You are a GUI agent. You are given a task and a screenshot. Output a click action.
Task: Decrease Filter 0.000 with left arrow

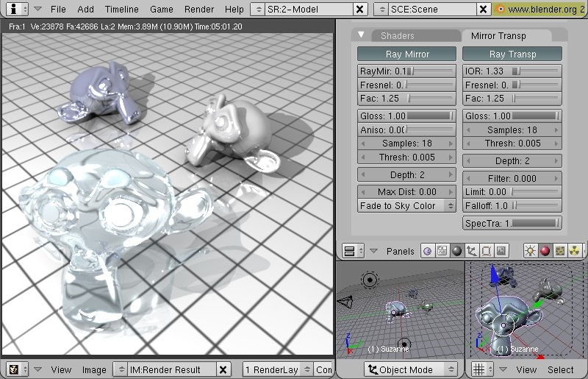coord(468,178)
